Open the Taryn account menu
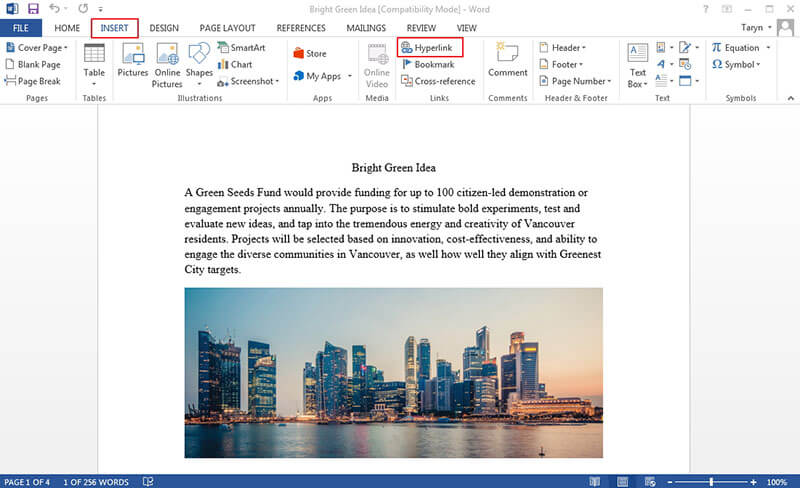Image resolution: width=800 pixels, height=488 pixels. click(756, 28)
